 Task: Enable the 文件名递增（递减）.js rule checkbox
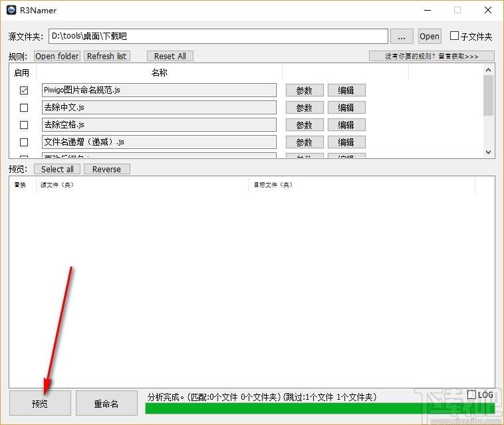click(24, 142)
